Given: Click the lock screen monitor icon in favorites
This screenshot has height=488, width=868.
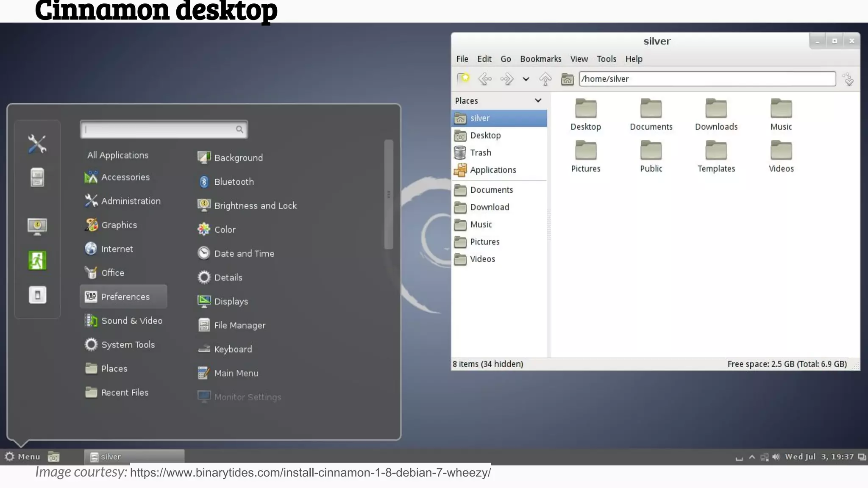Looking at the screenshot, I should (37, 227).
